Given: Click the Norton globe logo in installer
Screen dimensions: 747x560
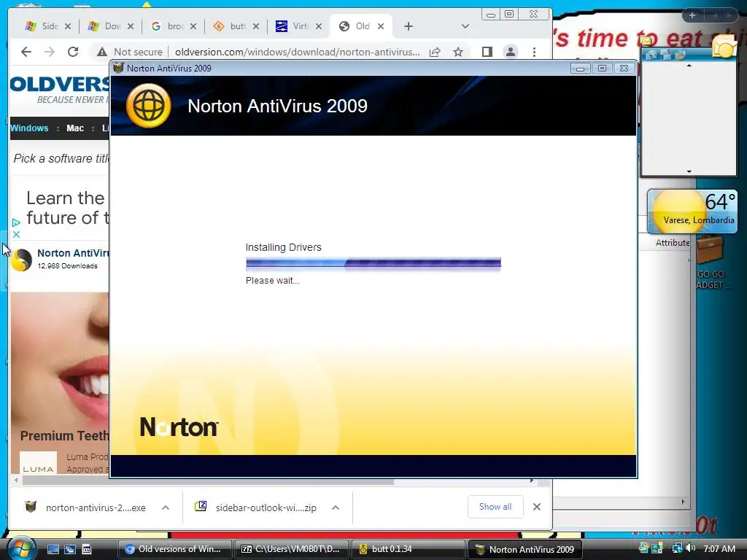Looking at the screenshot, I should tap(148, 106).
